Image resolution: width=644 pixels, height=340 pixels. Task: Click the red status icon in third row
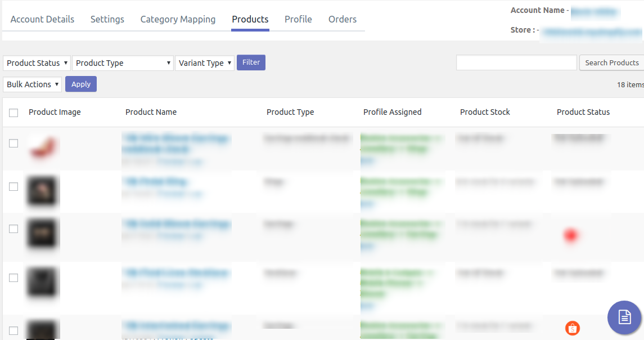(571, 235)
